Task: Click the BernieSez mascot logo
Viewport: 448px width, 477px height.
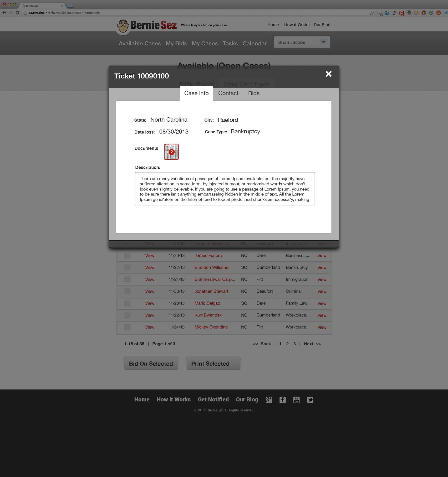Action: 123,26
